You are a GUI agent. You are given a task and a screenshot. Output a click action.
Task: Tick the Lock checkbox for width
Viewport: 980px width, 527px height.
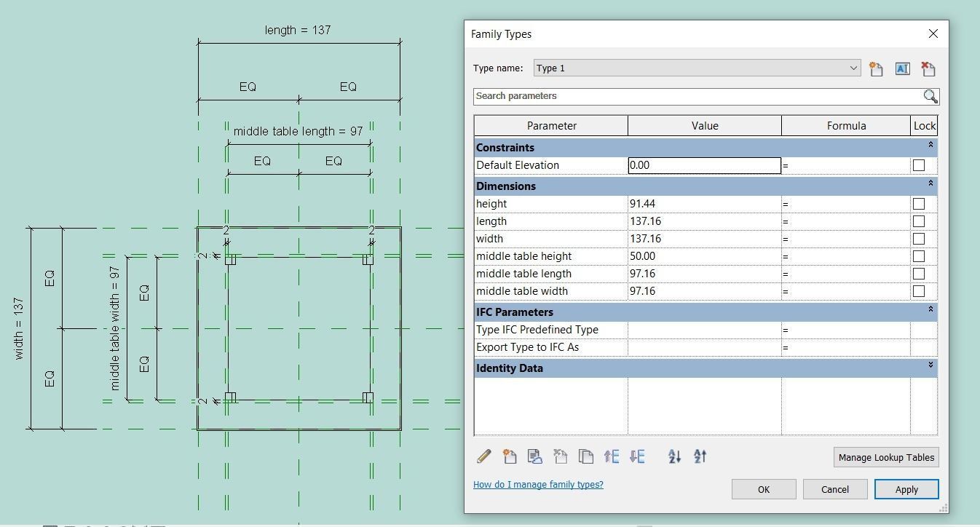click(x=919, y=239)
